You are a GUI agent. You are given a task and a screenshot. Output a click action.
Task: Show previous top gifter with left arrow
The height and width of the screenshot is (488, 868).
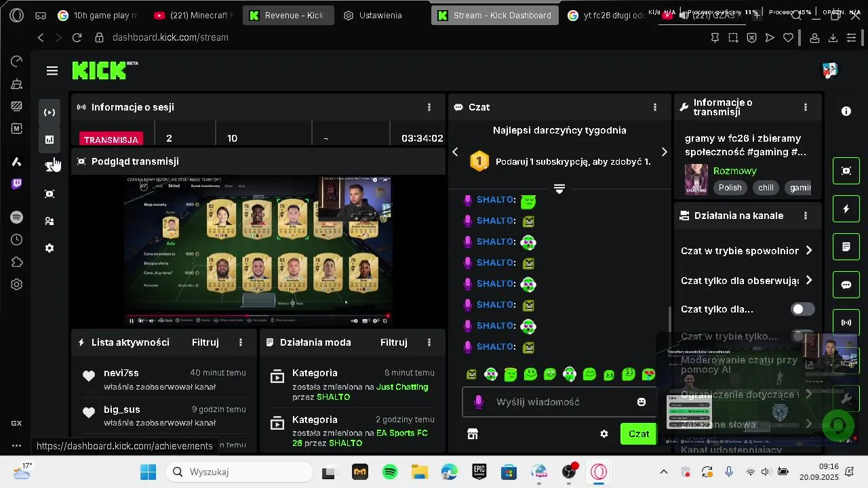pyautogui.click(x=456, y=152)
